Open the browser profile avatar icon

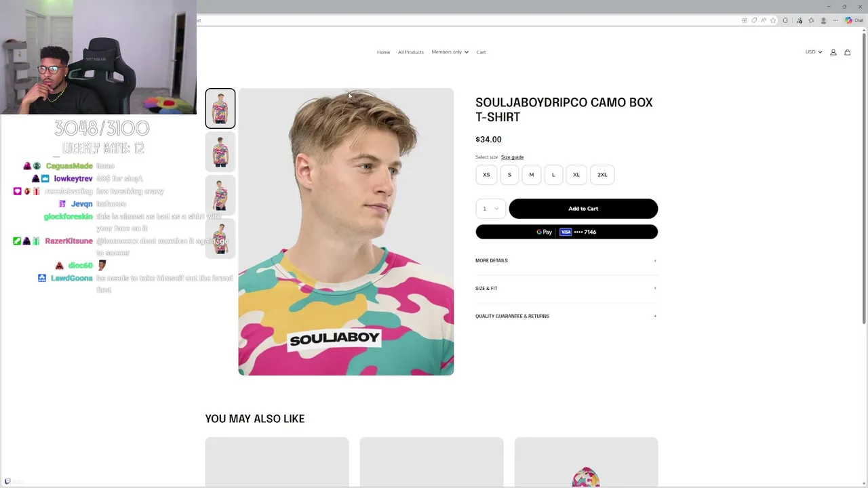pos(823,20)
